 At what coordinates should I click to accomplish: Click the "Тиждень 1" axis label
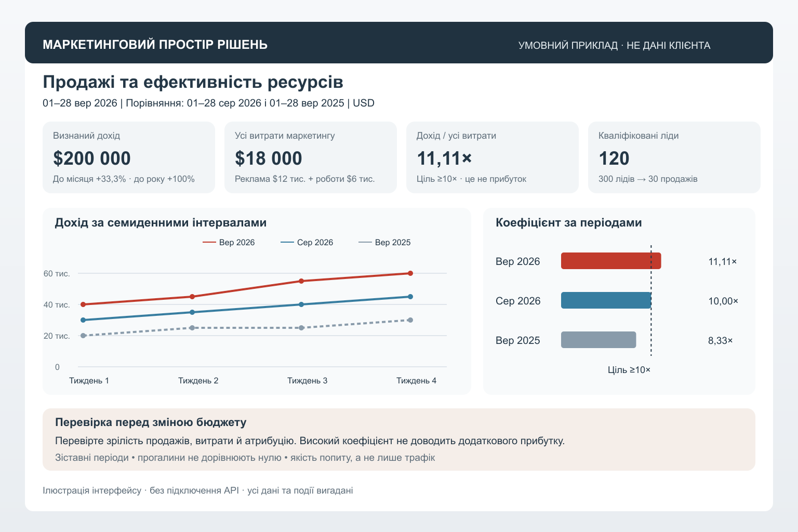[89, 381]
